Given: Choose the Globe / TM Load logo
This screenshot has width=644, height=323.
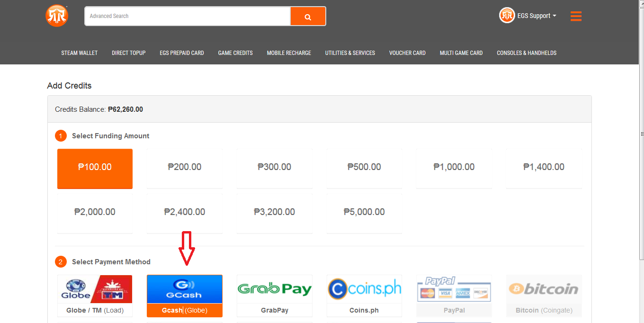Looking at the screenshot, I should pyautogui.click(x=95, y=289).
